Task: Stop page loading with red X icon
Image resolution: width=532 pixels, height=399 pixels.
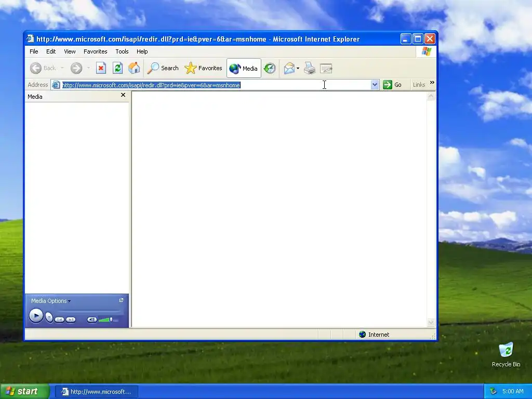Action: tap(101, 68)
